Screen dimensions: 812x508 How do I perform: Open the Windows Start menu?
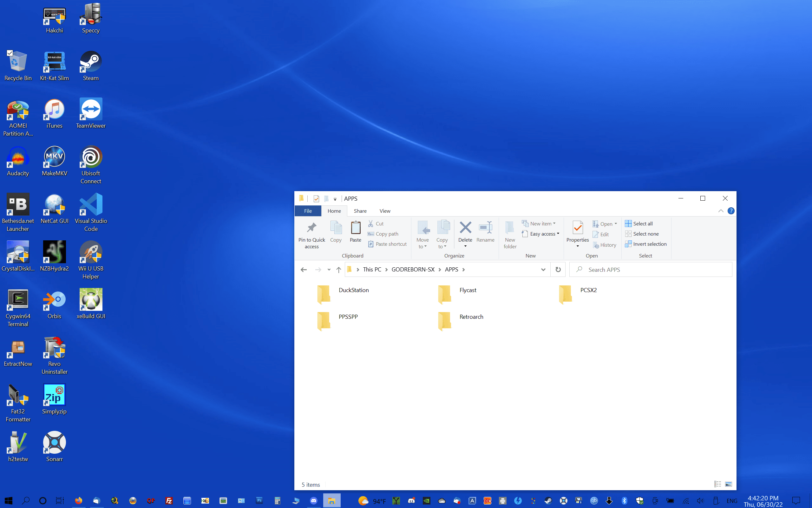coord(9,501)
